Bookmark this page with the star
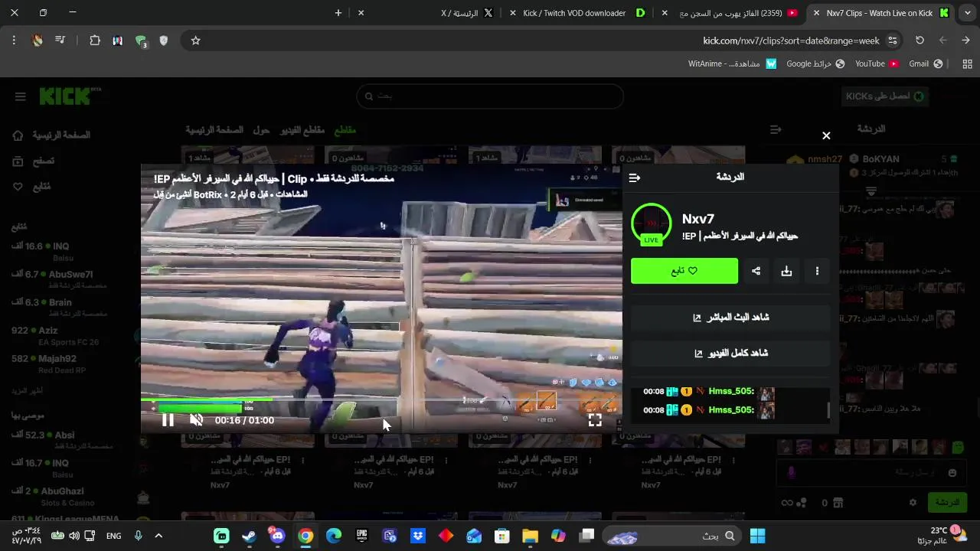The width and height of the screenshot is (980, 551). [195, 41]
